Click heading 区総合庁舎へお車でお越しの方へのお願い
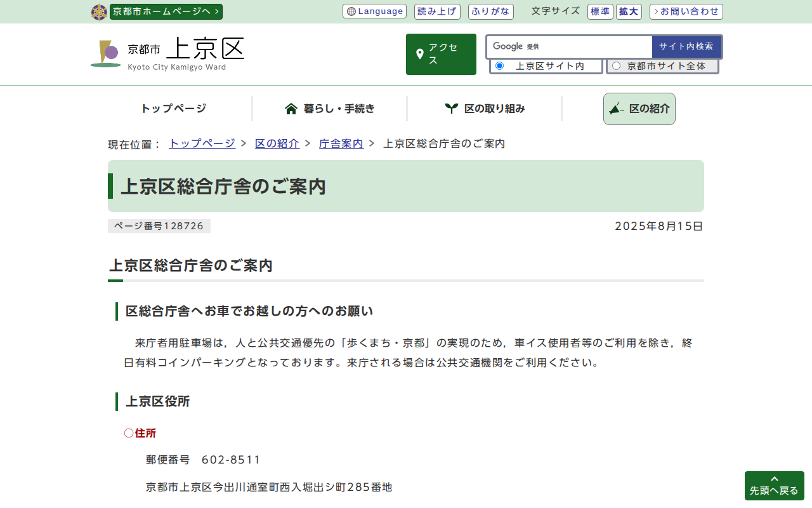 [x=249, y=311]
